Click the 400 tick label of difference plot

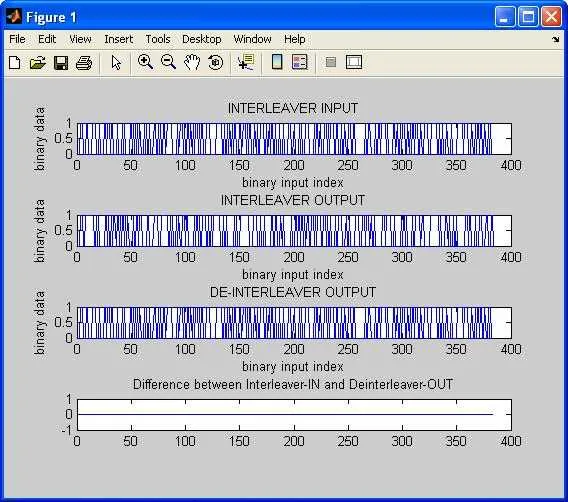pos(511,441)
